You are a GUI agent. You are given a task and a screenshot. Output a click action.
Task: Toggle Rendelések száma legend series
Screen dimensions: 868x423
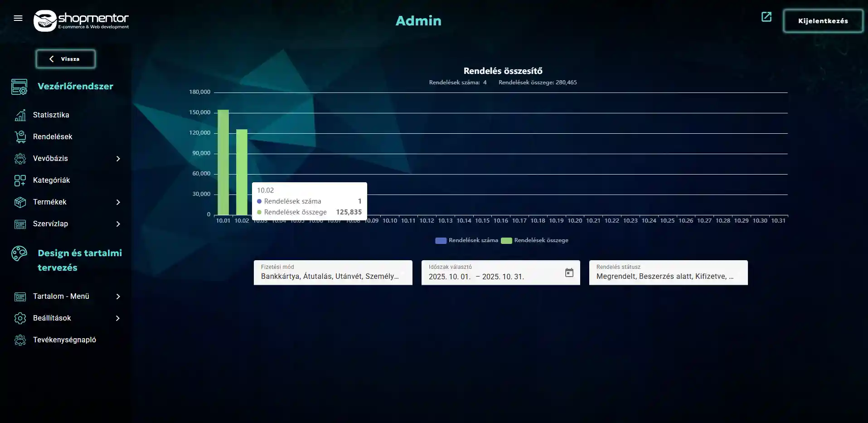466,240
